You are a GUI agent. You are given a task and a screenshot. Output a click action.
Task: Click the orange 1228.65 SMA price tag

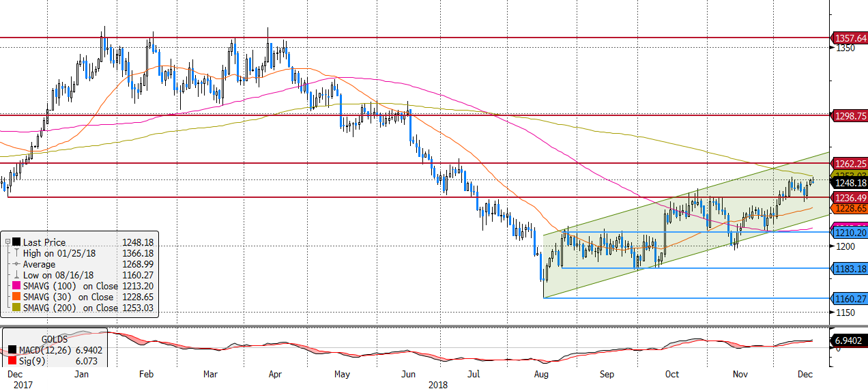pos(850,208)
